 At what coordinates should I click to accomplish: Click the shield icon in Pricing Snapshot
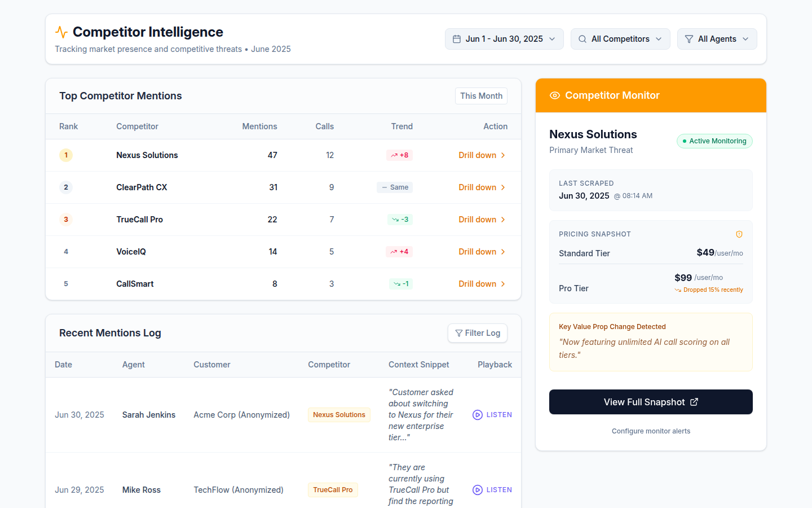pos(739,234)
